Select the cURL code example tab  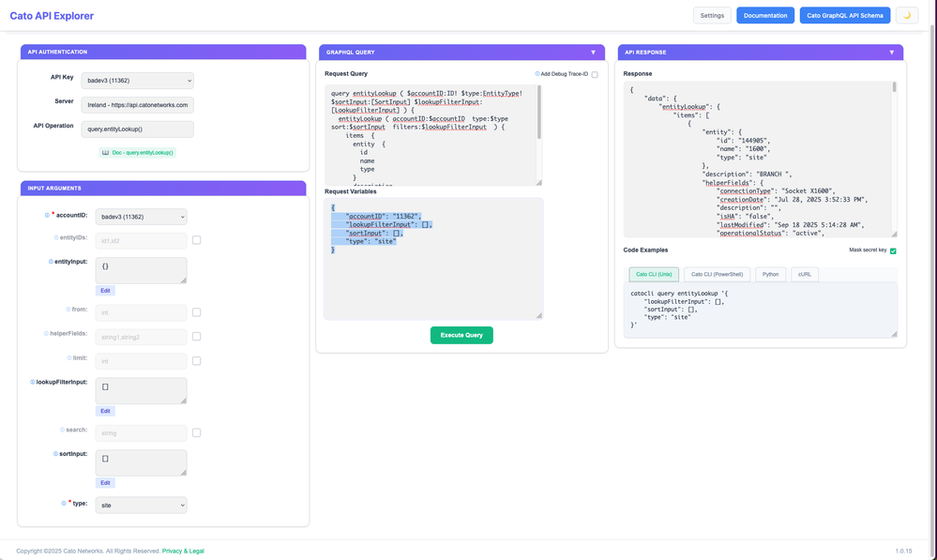coord(805,274)
